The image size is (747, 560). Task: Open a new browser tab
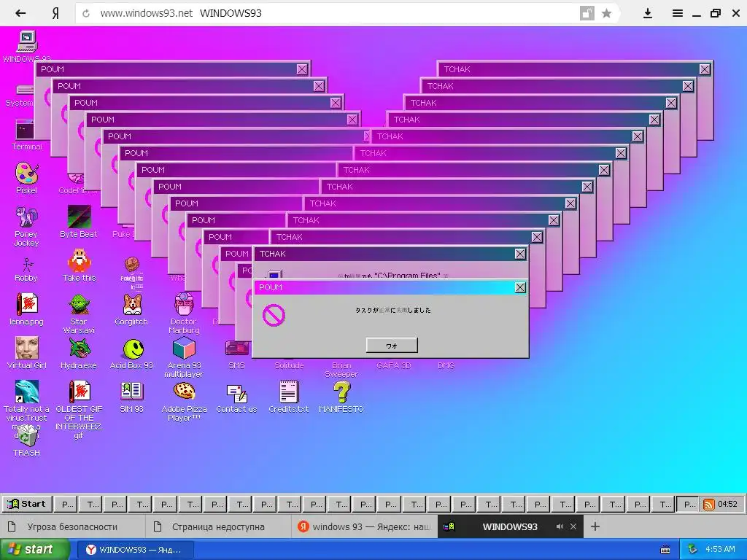pos(595,526)
